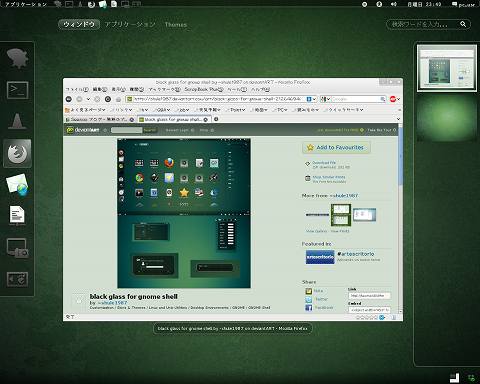Open the mail globe icon in the dash

point(17,184)
